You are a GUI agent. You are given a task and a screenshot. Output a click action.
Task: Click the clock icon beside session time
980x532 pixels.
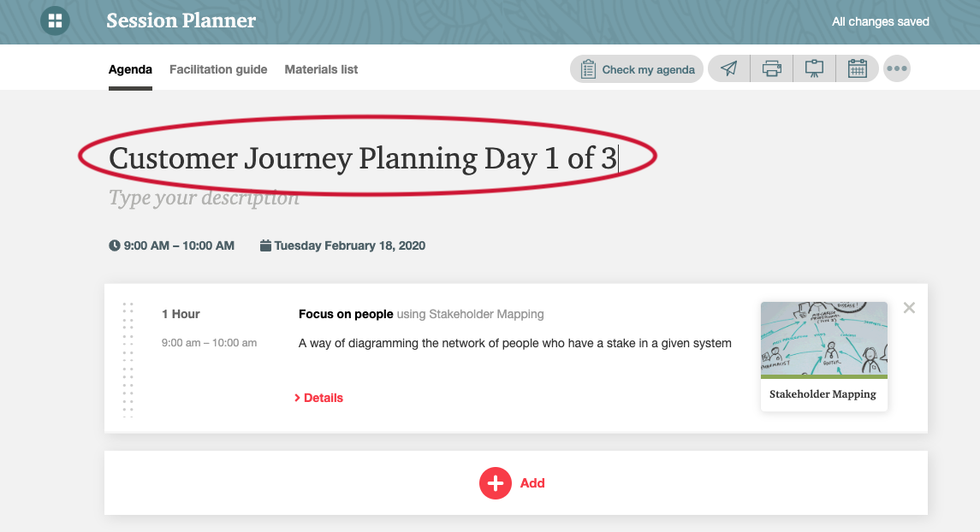click(x=115, y=245)
